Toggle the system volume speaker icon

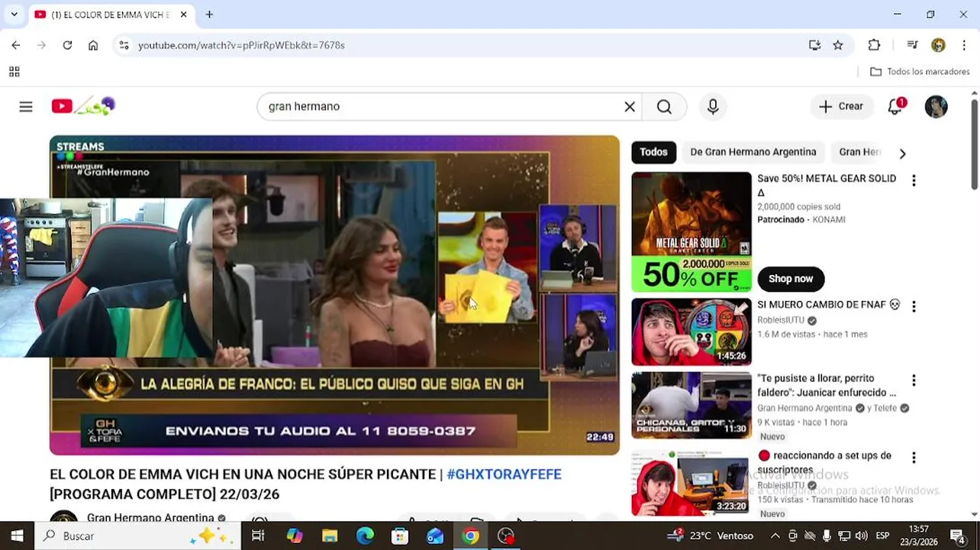pyautogui.click(x=861, y=536)
